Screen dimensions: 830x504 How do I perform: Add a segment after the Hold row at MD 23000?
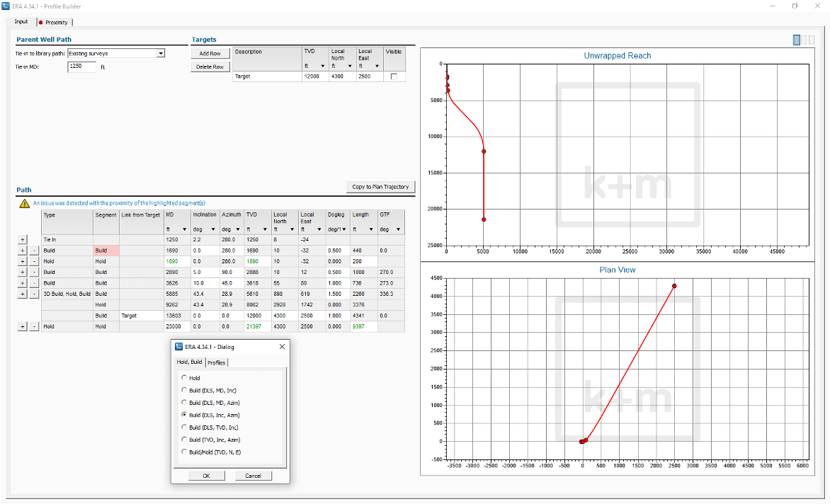pos(22,327)
